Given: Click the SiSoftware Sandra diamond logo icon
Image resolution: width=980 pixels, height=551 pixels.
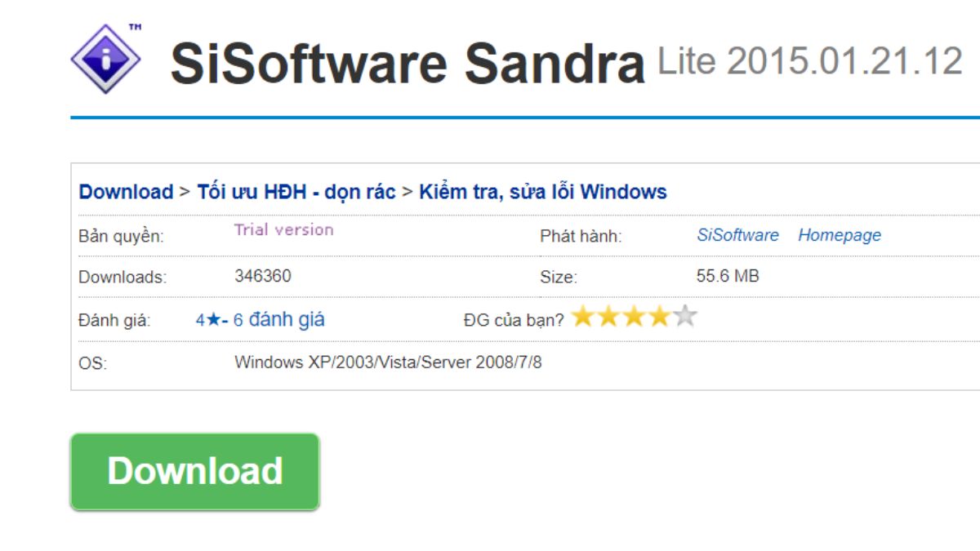Looking at the screenshot, I should click(x=105, y=59).
